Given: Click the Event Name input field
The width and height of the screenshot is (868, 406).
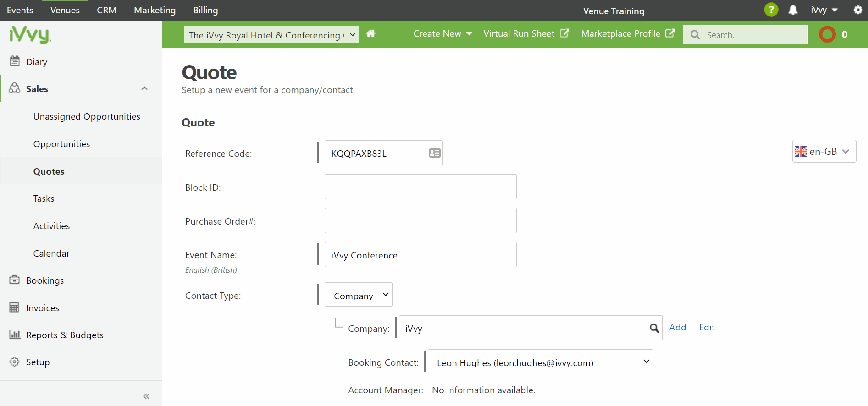Looking at the screenshot, I should tap(420, 255).
